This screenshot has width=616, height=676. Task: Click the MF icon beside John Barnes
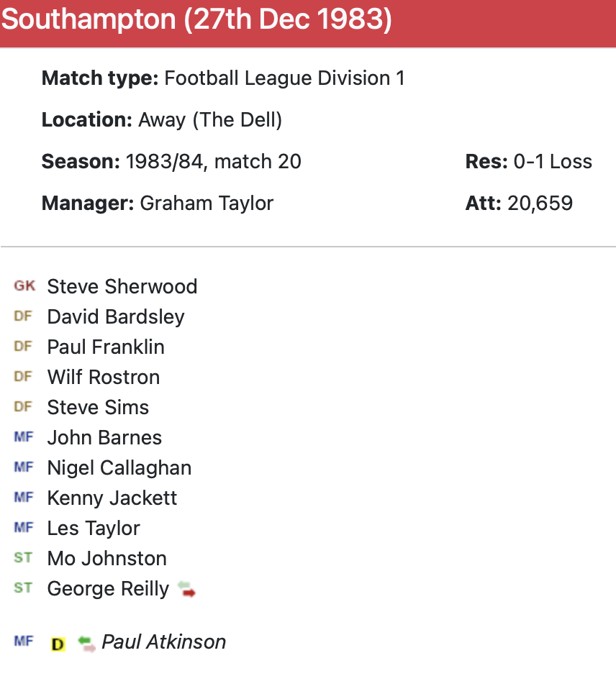pyautogui.click(x=23, y=437)
